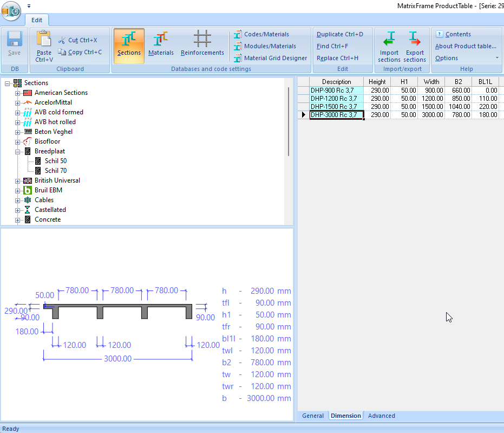This screenshot has width=504, height=433.
Task: Collapse the Breedplaat tree node
Action: click(x=18, y=152)
